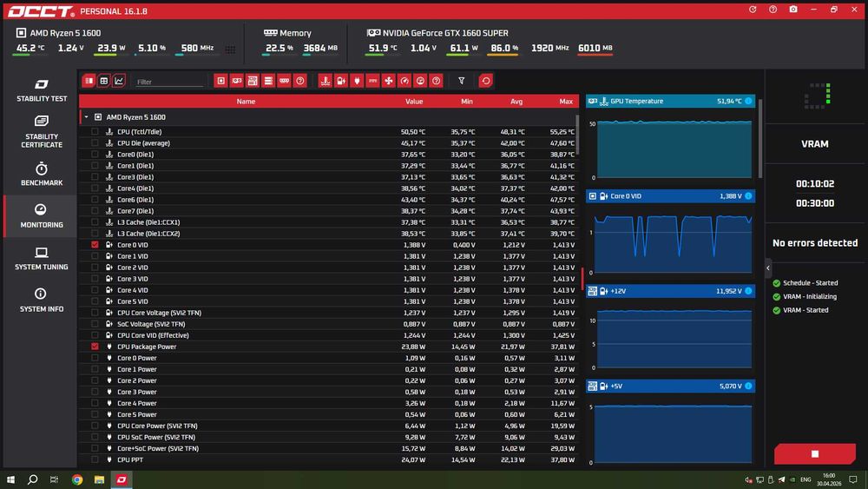Open Chrome from the taskbar
This screenshot has height=489, width=868.
77,479
